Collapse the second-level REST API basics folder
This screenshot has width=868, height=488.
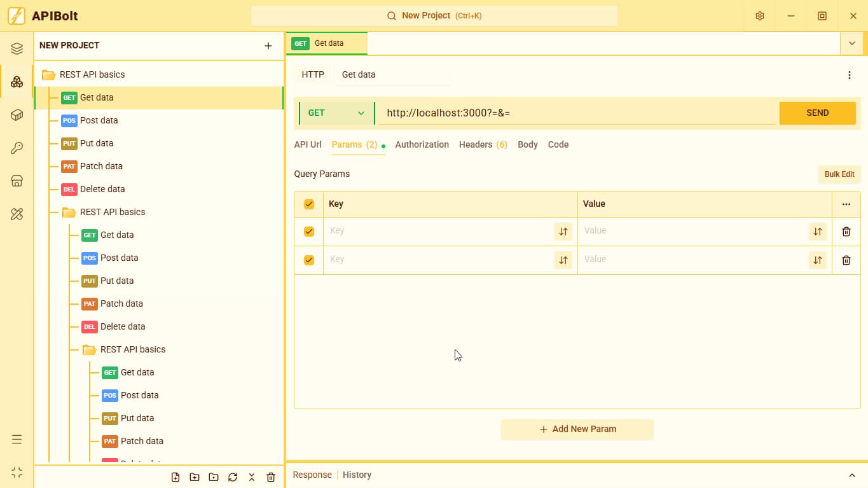point(104,212)
